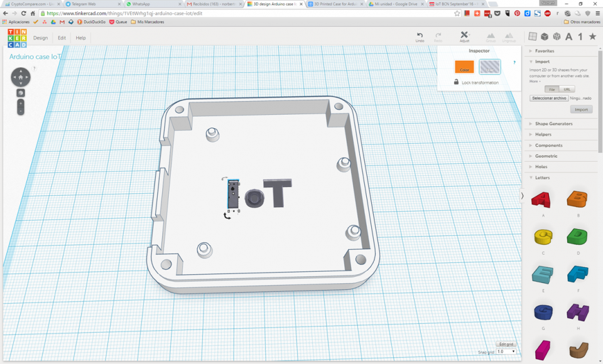Click Seleccionar archivo button
This screenshot has height=364, width=603.
click(549, 99)
